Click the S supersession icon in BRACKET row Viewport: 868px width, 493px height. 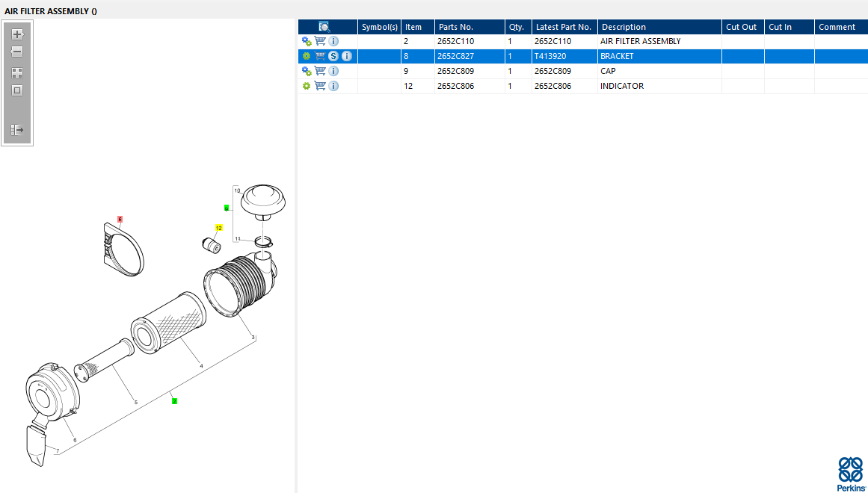click(x=333, y=56)
